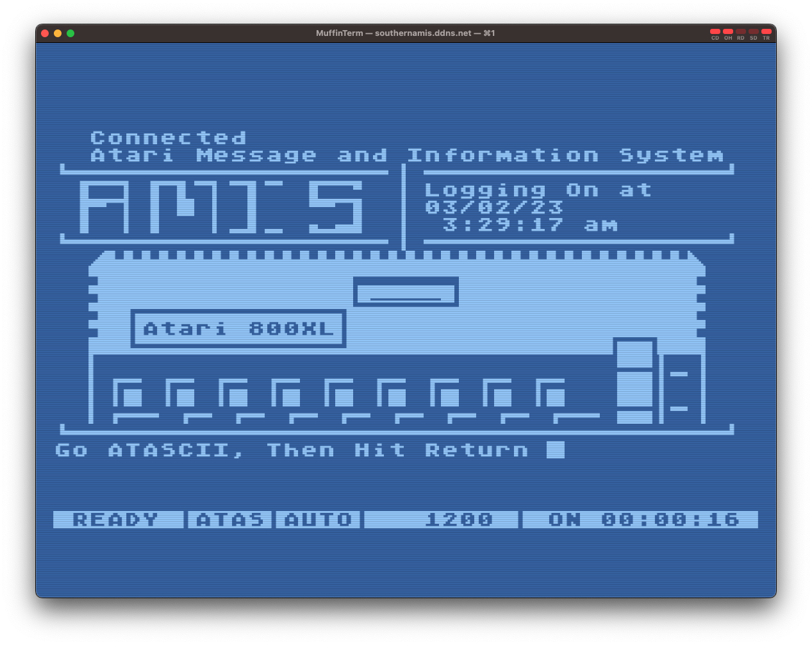The width and height of the screenshot is (812, 645).
Task: Click the ATAS encoding segment in status bar
Action: [230, 519]
